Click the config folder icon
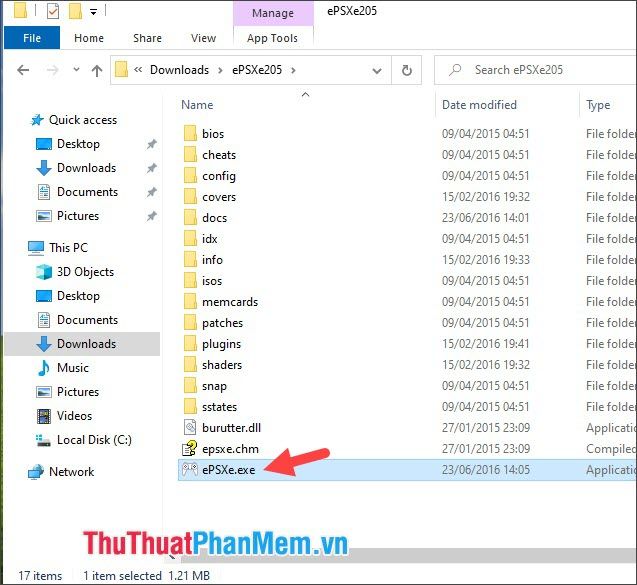This screenshot has width=637, height=585. (190, 176)
